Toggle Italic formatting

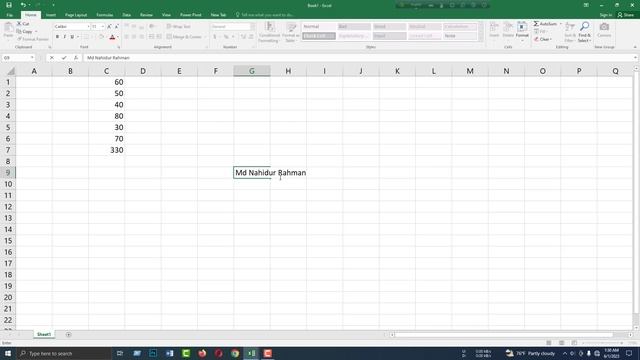click(64, 37)
